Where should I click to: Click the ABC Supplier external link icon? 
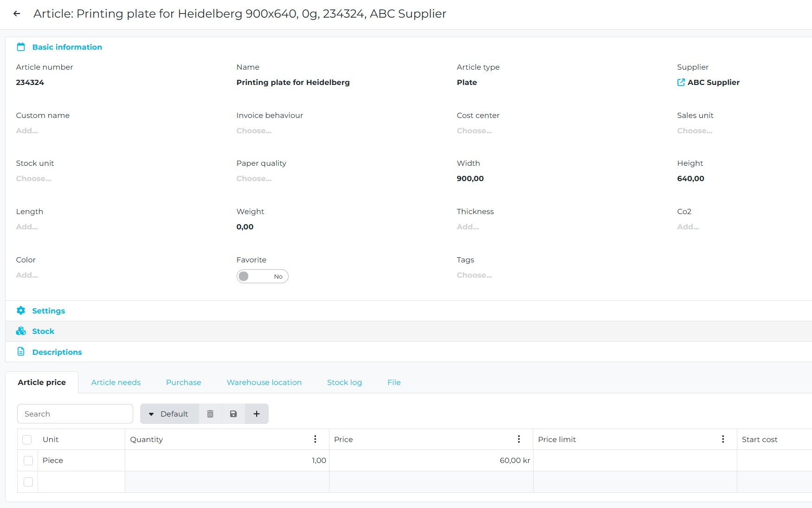pos(681,83)
